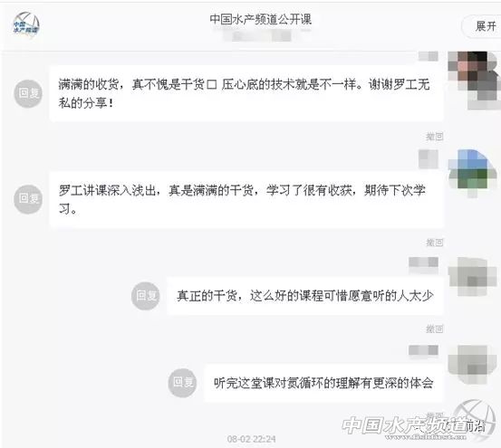Expand the header with the 展开 button
This screenshot has width=501, height=448.
coord(485,26)
